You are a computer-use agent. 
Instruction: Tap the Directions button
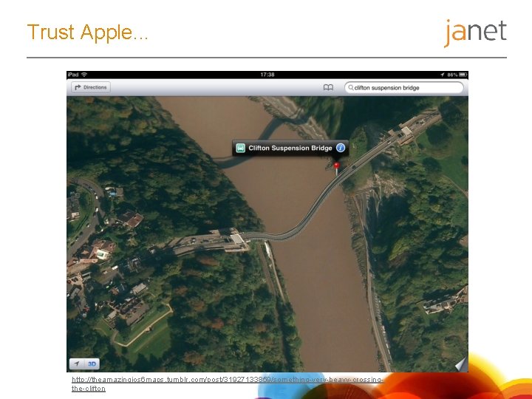pyautogui.click(x=91, y=87)
